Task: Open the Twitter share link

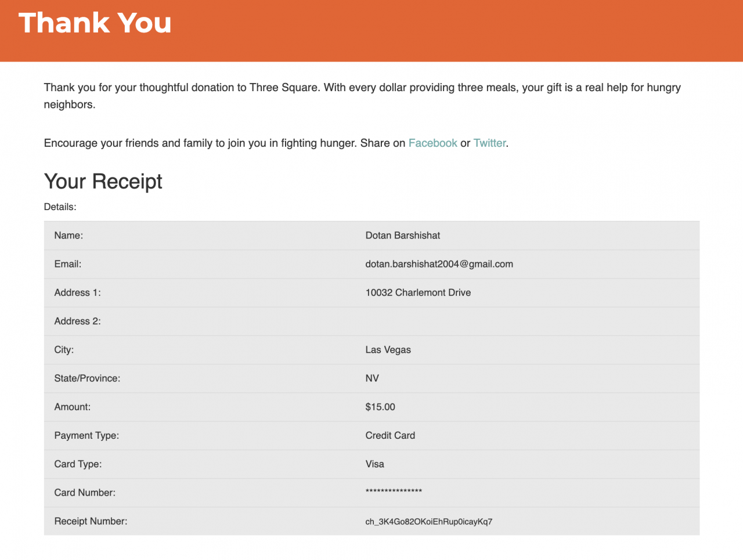Action: pyautogui.click(x=489, y=143)
